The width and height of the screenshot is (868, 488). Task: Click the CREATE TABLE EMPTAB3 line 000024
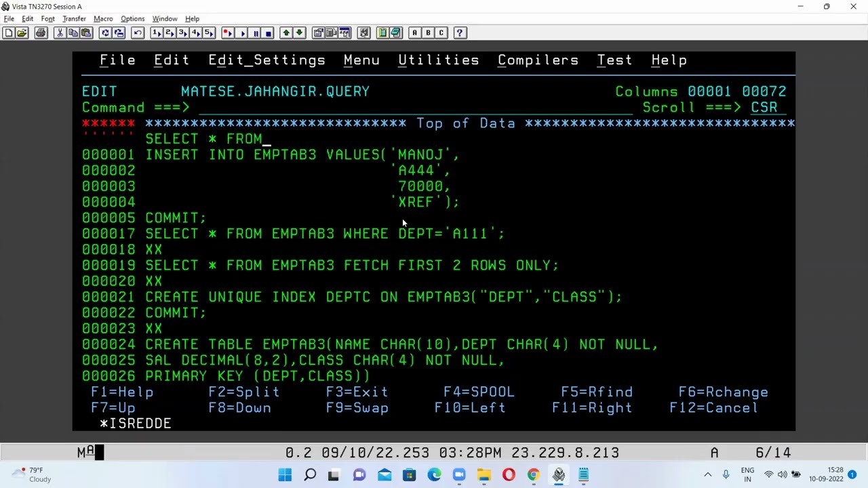click(401, 344)
